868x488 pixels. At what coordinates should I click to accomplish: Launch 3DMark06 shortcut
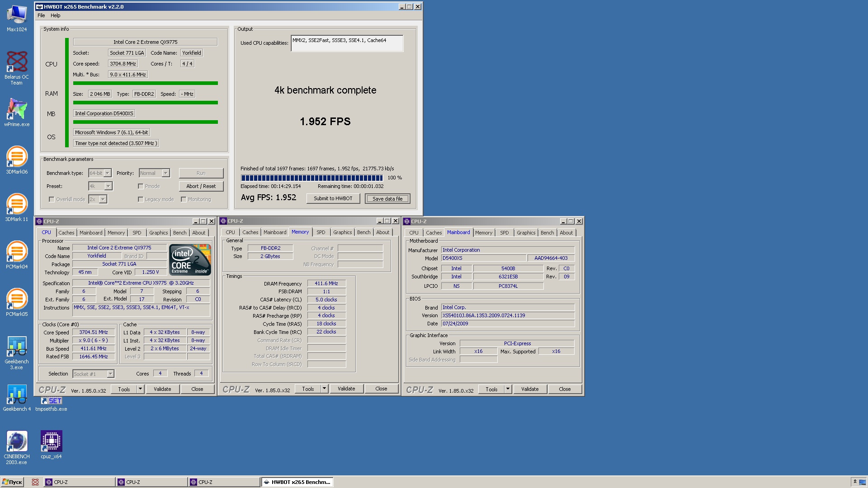pos(17,160)
